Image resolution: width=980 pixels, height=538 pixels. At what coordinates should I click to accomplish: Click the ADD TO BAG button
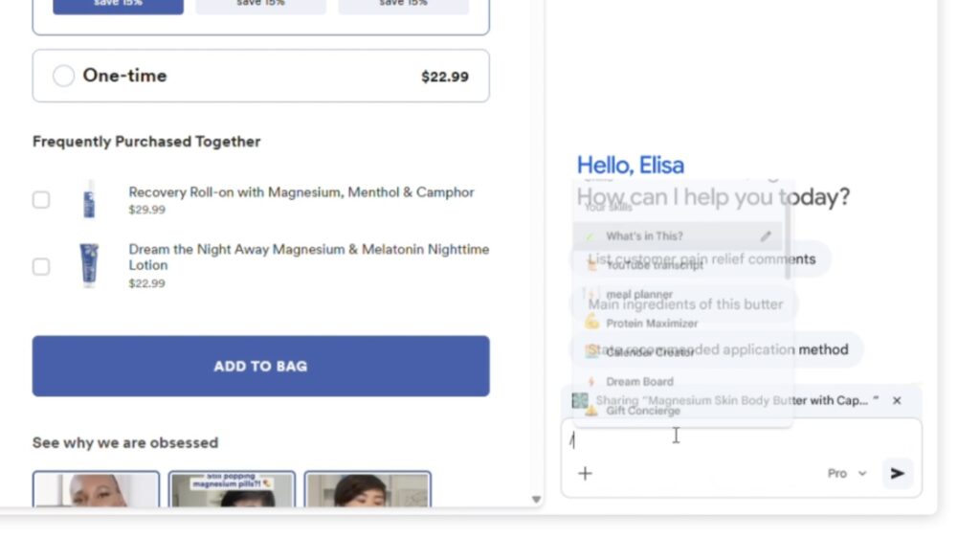[x=260, y=366]
